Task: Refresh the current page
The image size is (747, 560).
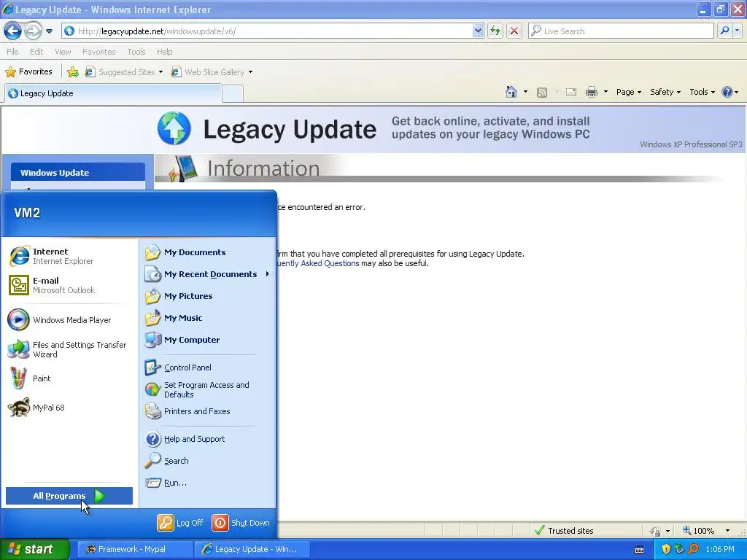Action: click(x=495, y=31)
